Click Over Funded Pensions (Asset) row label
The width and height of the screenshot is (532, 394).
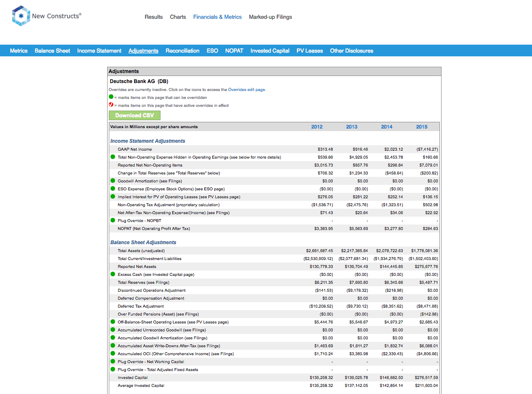pyautogui.click(x=158, y=314)
